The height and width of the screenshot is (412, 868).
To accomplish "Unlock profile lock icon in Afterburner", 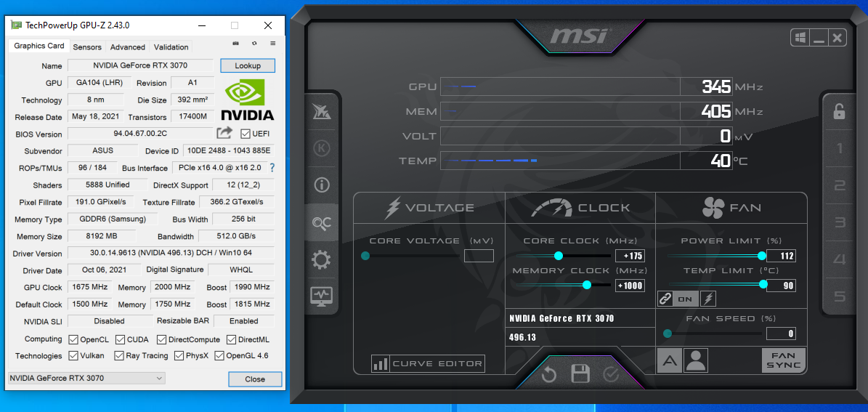I will (x=839, y=111).
